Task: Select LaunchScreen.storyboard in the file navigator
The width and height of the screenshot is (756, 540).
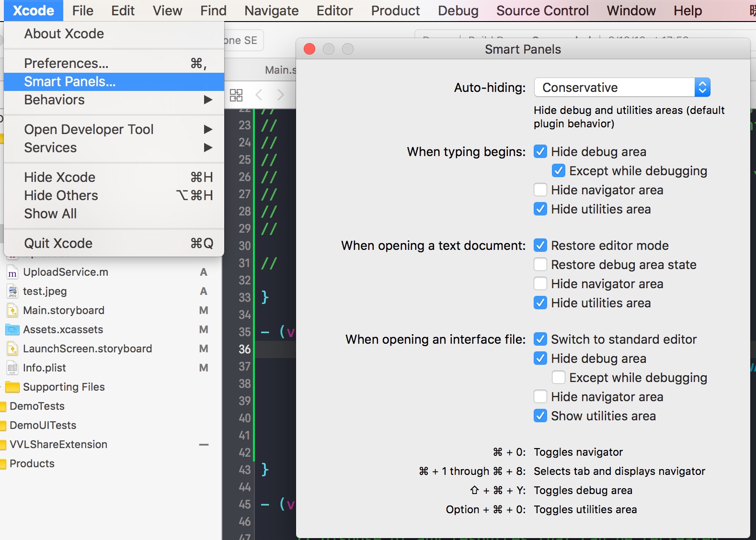Action: pos(87,349)
